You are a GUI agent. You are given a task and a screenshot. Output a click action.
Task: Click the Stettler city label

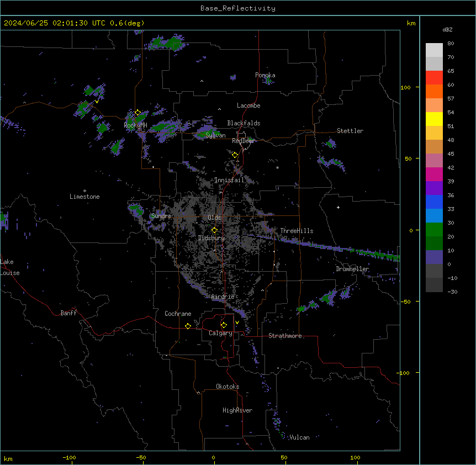[x=350, y=131]
